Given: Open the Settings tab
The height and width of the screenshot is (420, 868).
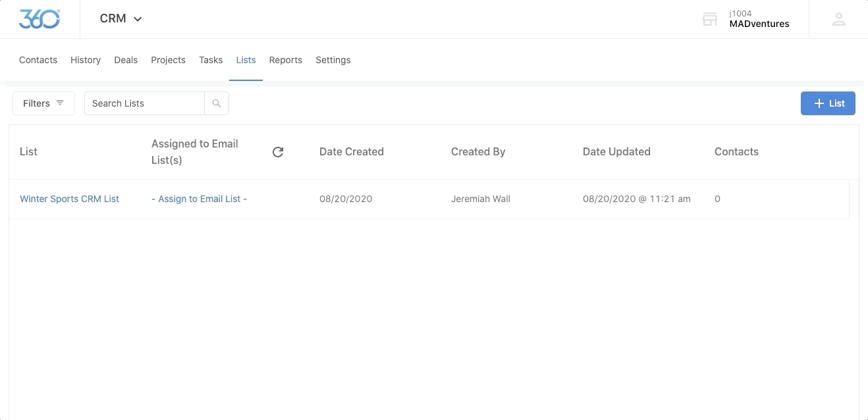Looking at the screenshot, I should (x=333, y=60).
